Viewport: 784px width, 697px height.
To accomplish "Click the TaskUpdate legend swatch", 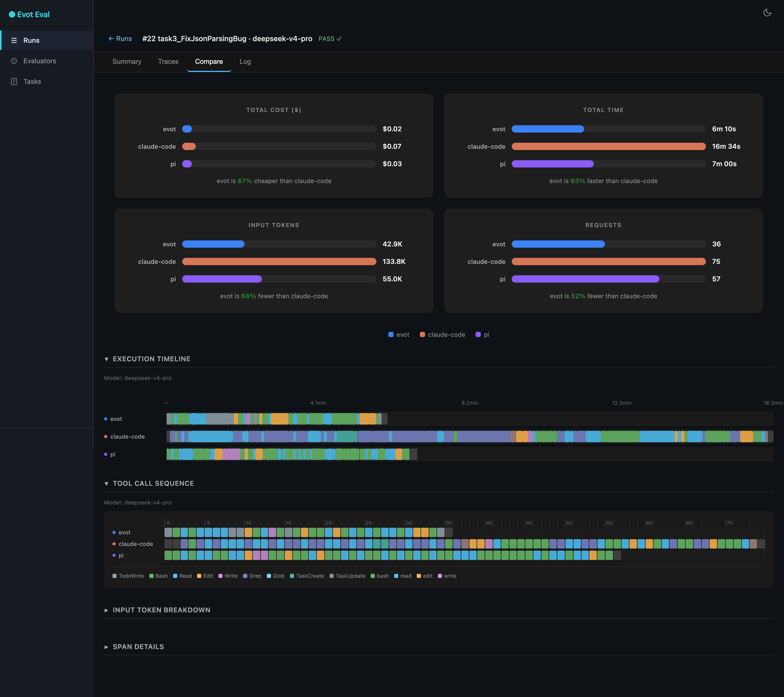I will point(332,576).
